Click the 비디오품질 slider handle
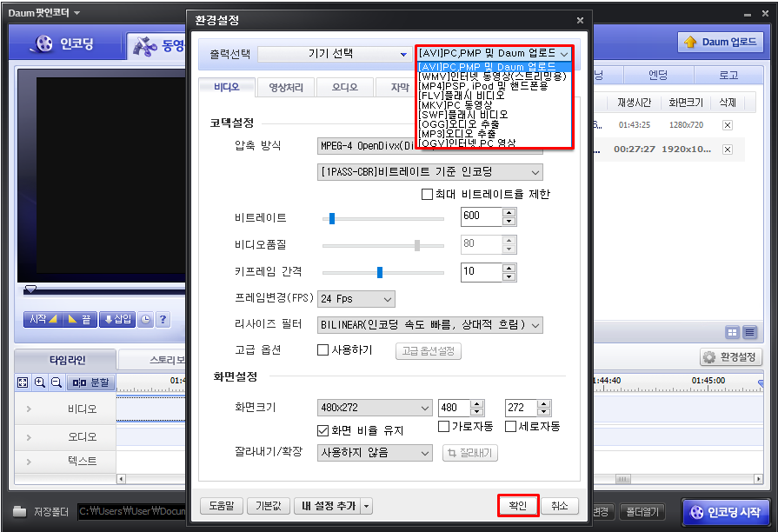 coord(416,245)
